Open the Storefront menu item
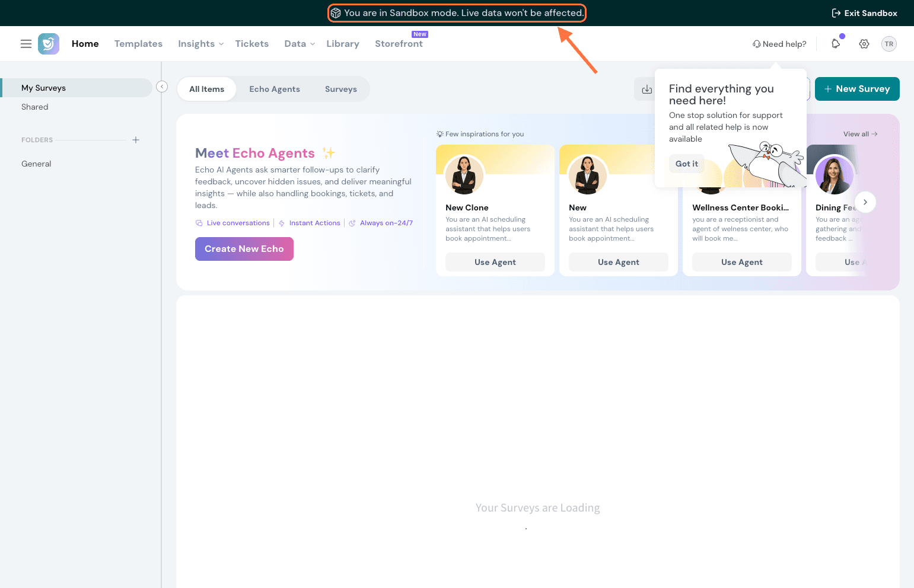Screen dimensions: 914x588 [x=399, y=44]
